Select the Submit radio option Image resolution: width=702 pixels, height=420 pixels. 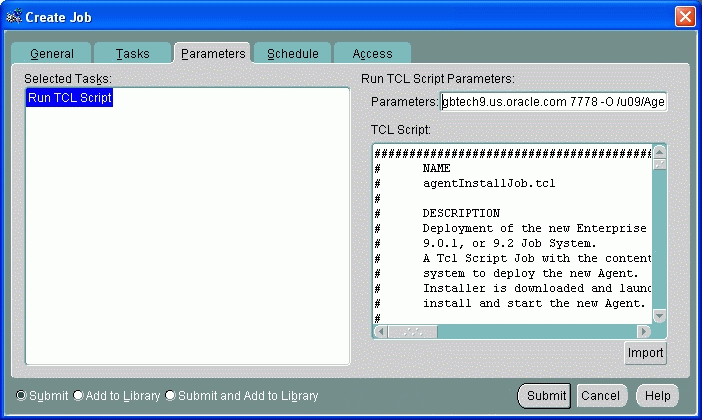[x=22, y=395]
